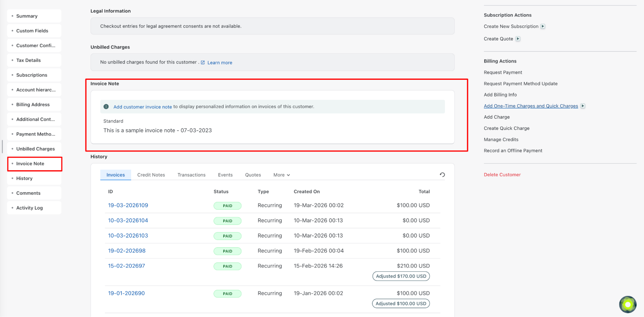This screenshot has height=317, width=644.
Task: Jump to Activity Log section
Action: [29, 208]
